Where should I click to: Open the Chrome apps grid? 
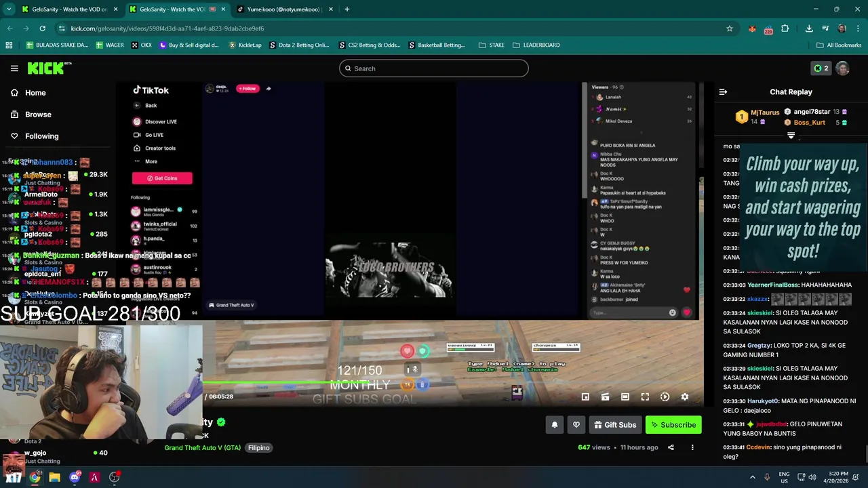[9, 45]
